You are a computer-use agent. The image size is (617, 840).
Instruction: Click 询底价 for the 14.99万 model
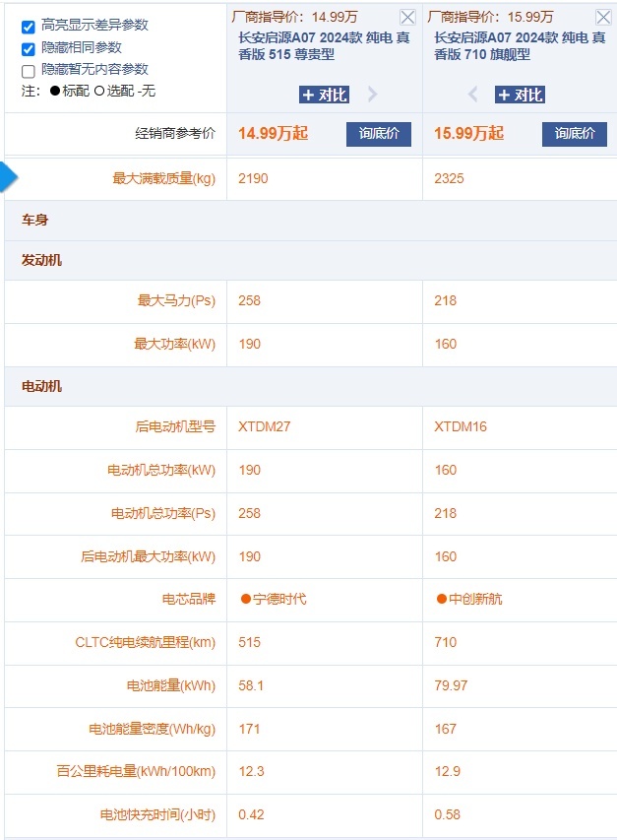(379, 134)
